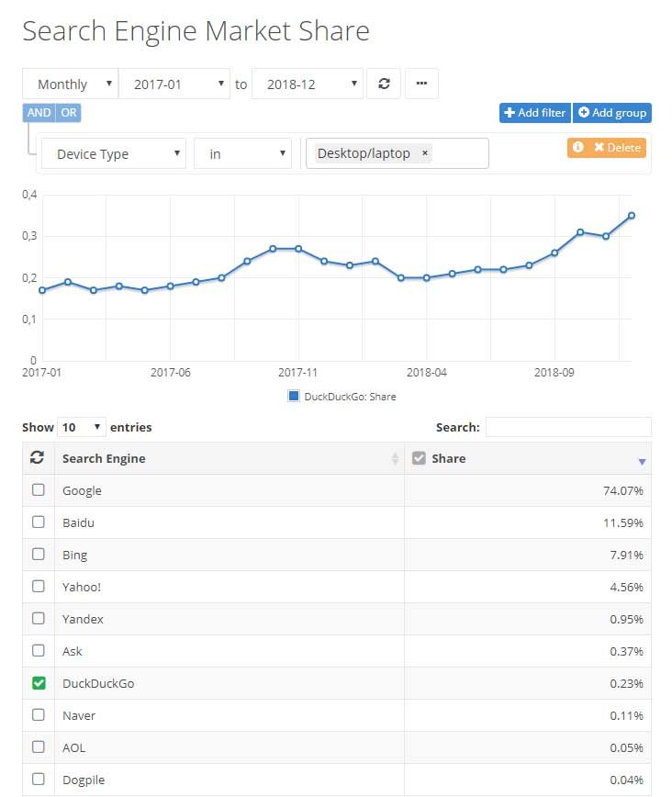Click the sort icon on the Search Engine column
Viewport: 672px width, 797px height.
click(392, 458)
